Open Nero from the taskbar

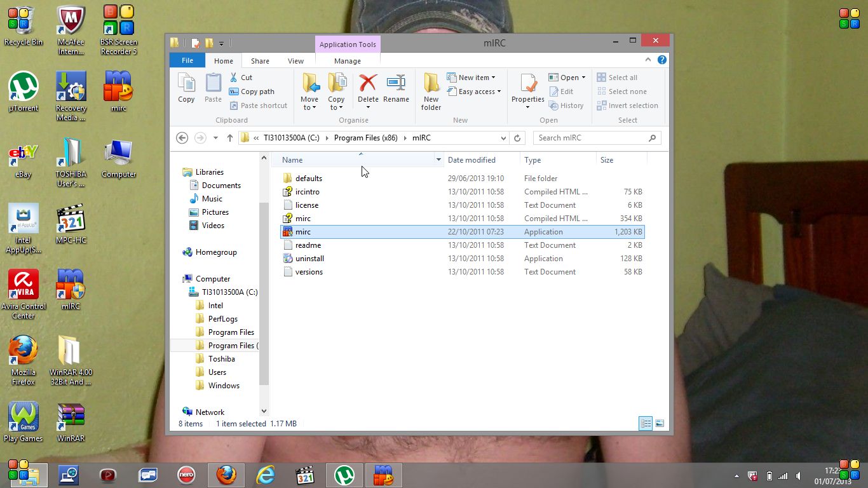point(186,475)
